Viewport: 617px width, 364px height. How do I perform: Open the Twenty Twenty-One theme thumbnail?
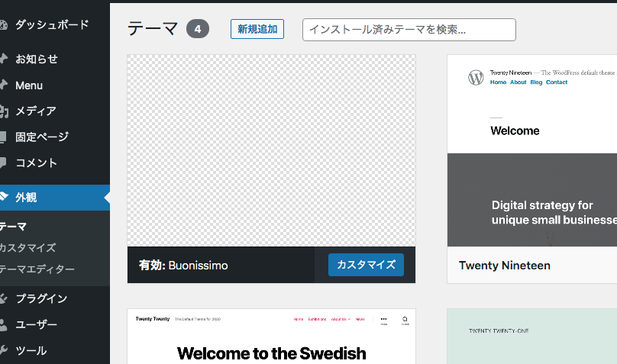point(532,337)
